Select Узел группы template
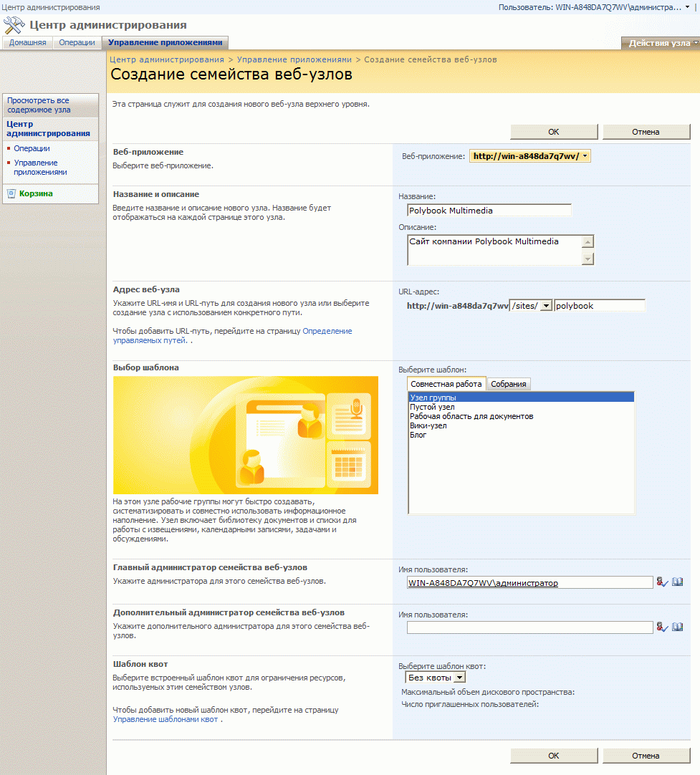 pyautogui.click(x=521, y=398)
